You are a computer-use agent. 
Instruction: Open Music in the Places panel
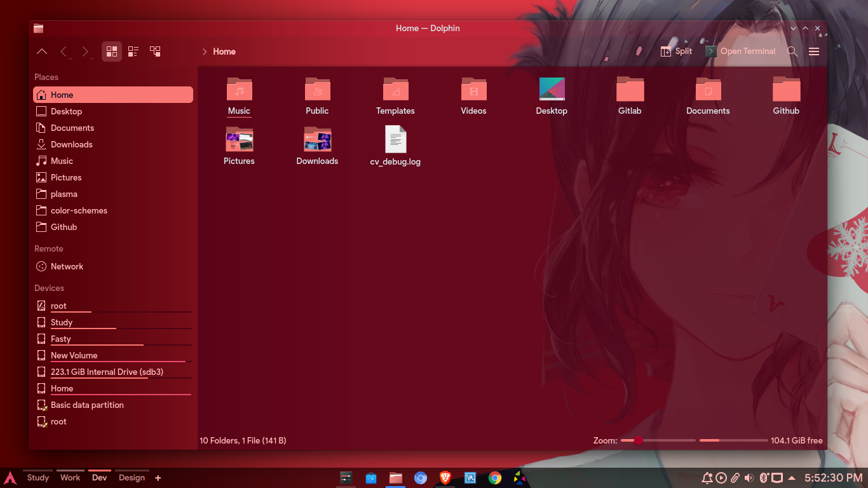[x=113, y=161]
